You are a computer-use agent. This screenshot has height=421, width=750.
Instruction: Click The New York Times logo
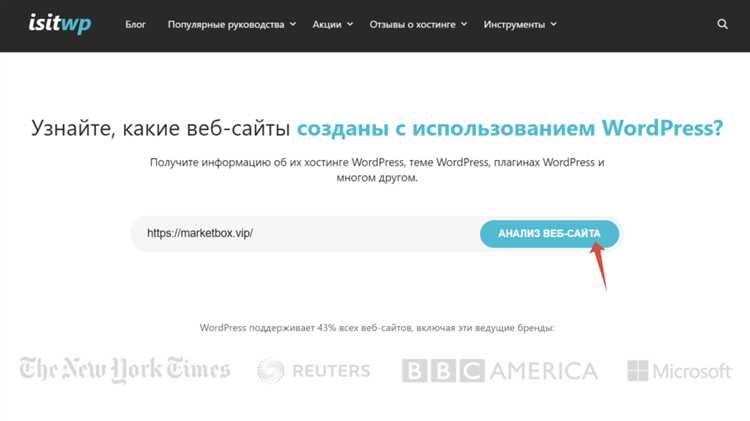click(125, 370)
